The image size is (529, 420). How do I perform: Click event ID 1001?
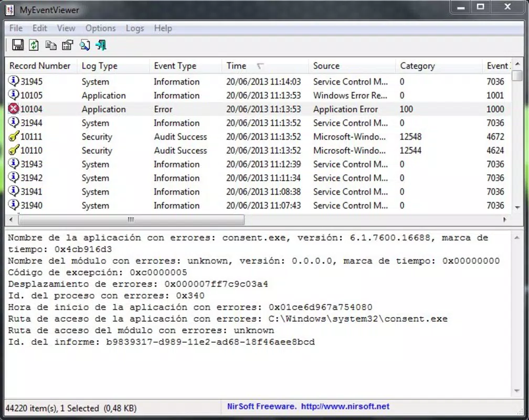point(495,95)
